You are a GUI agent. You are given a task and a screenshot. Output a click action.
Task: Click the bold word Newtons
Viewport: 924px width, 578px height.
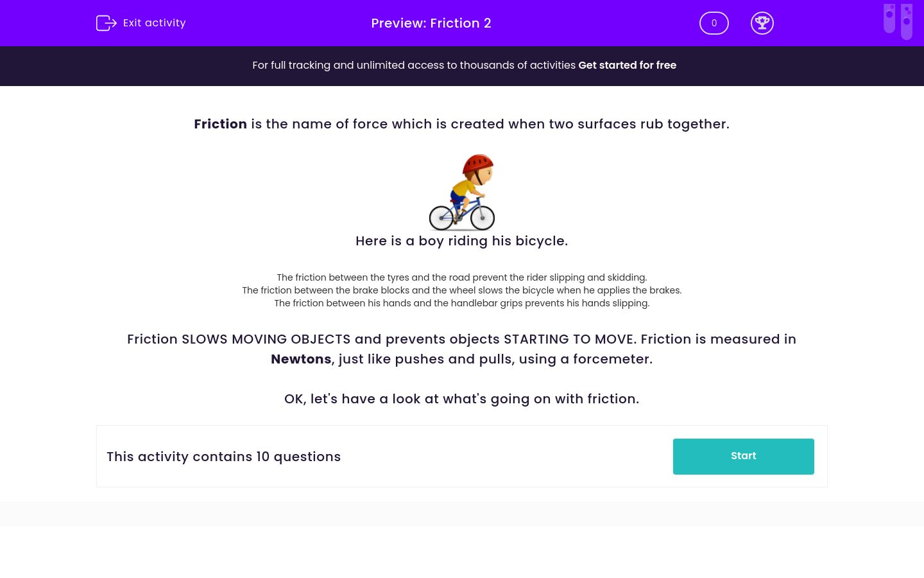(x=301, y=359)
